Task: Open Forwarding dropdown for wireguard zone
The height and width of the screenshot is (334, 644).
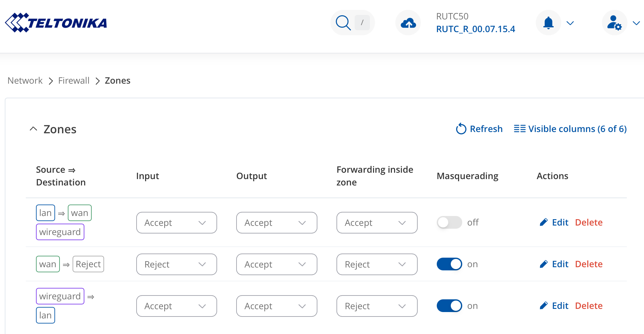Action: click(377, 306)
